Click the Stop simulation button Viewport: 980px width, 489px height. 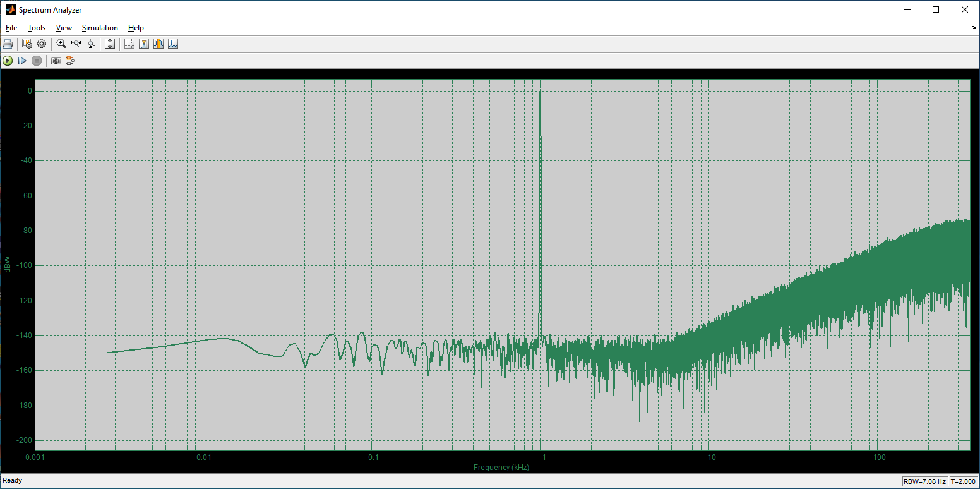tap(37, 61)
